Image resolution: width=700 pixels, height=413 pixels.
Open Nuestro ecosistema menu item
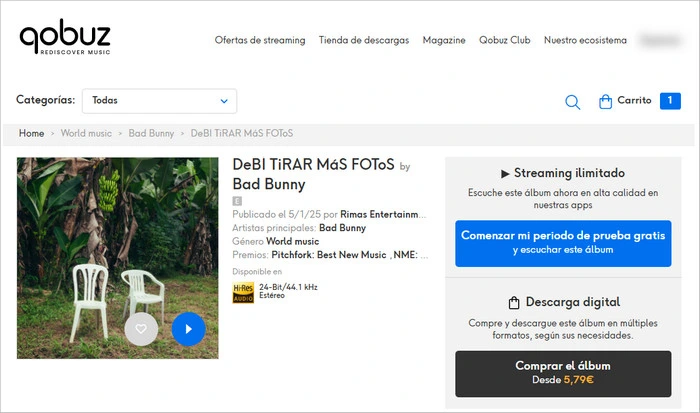click(x=585, y=40)
